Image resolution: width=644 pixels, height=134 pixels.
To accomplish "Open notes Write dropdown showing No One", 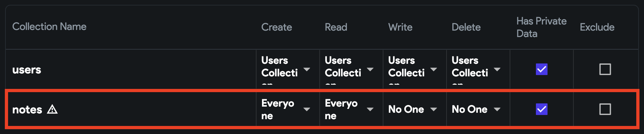I will [x=413, y=110].
